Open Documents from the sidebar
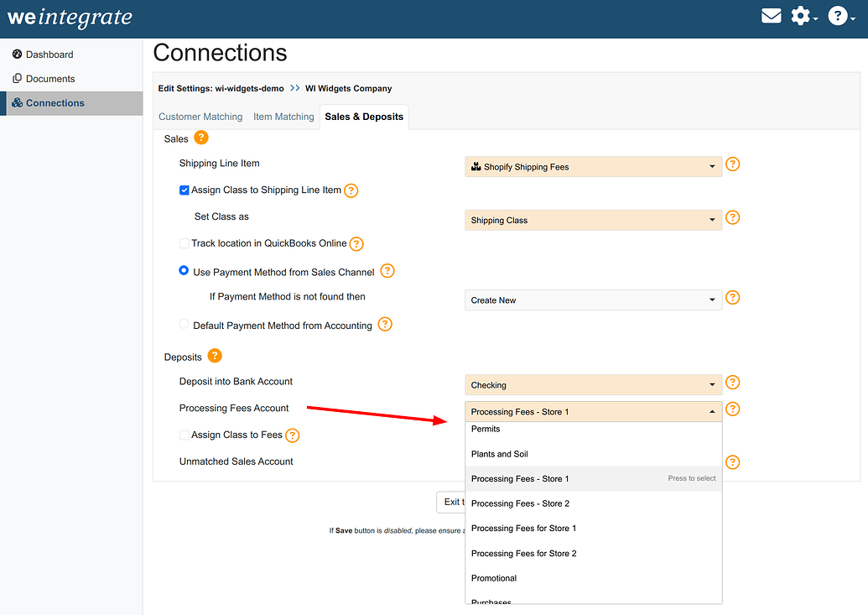868x615 pixels. (50, 79)
